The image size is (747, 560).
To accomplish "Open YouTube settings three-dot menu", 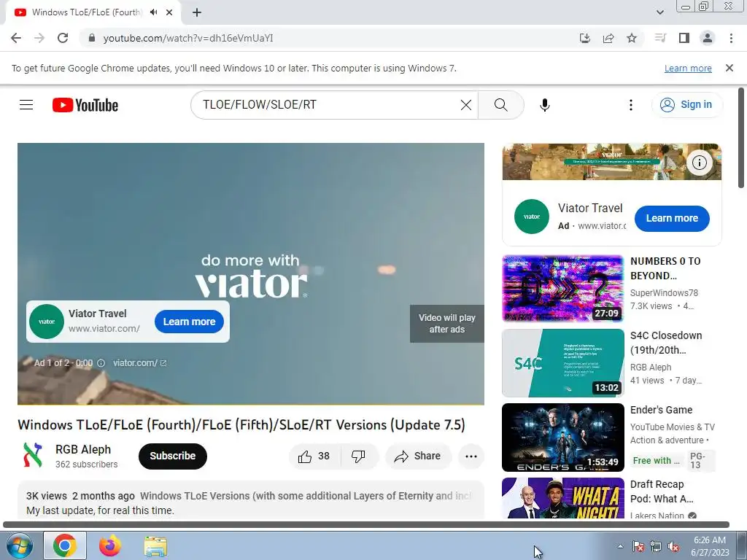I will coord(631,105).
